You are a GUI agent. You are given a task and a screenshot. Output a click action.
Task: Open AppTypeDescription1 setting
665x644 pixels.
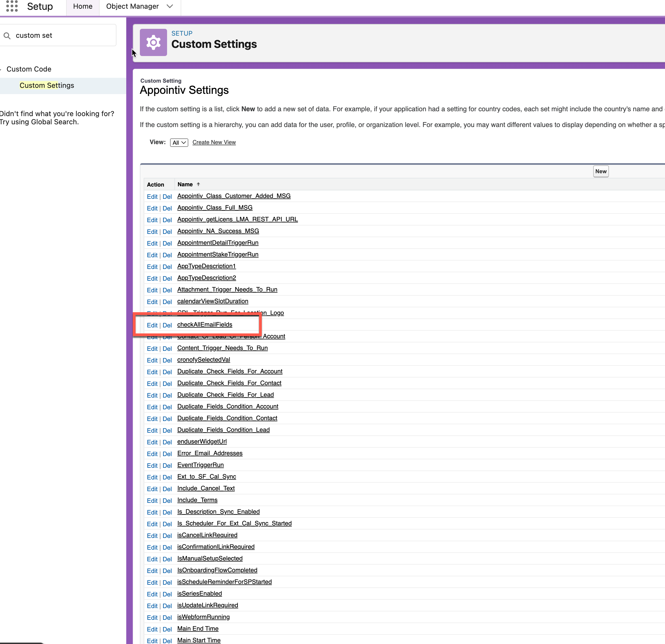pyautogui.click(x=206, y=266)
